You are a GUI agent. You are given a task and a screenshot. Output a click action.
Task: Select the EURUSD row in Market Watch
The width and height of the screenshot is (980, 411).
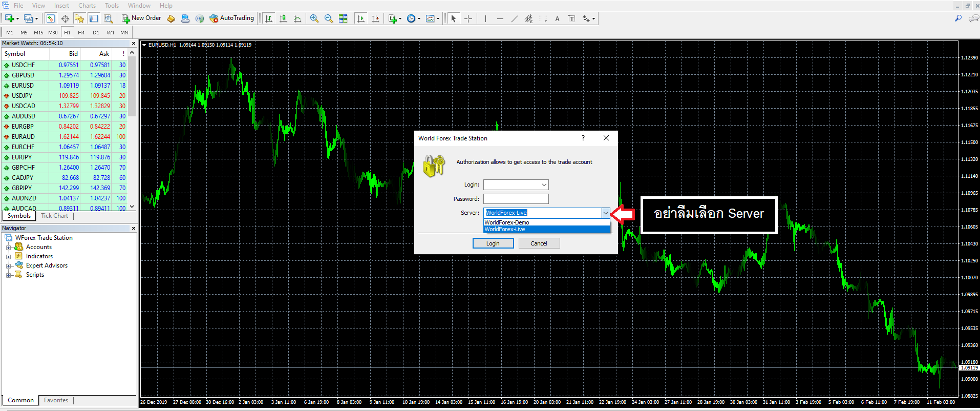pyautogui.click(x=65, y=86)
